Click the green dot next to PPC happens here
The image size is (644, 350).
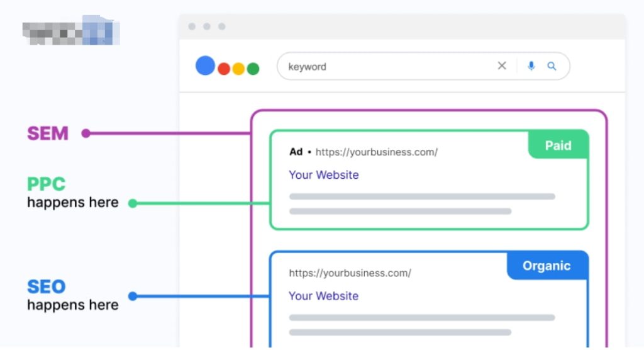[133, 203]
